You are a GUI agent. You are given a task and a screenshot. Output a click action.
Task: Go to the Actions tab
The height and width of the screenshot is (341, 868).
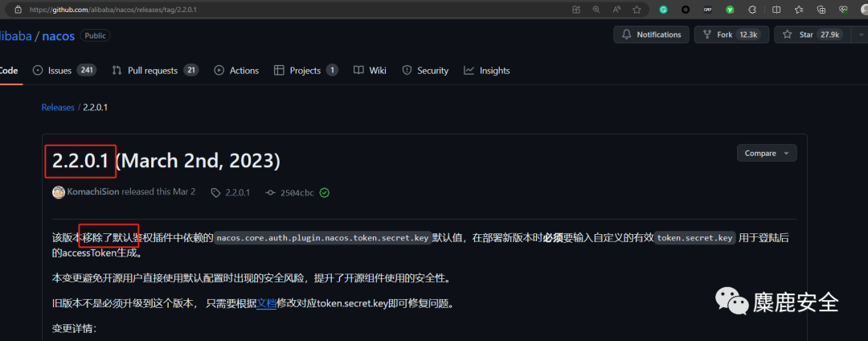click(x=236, y=71)
